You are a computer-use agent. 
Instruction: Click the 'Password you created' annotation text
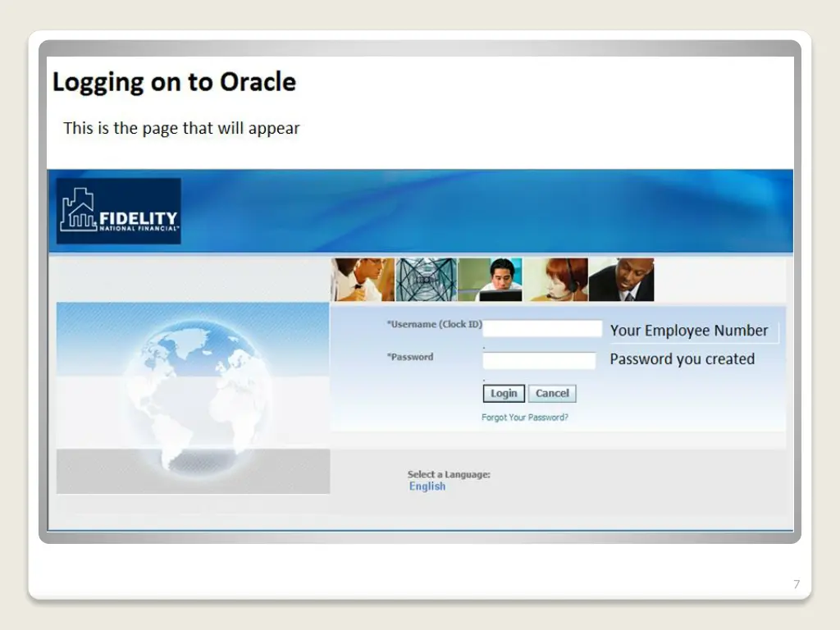pos(682,359)
